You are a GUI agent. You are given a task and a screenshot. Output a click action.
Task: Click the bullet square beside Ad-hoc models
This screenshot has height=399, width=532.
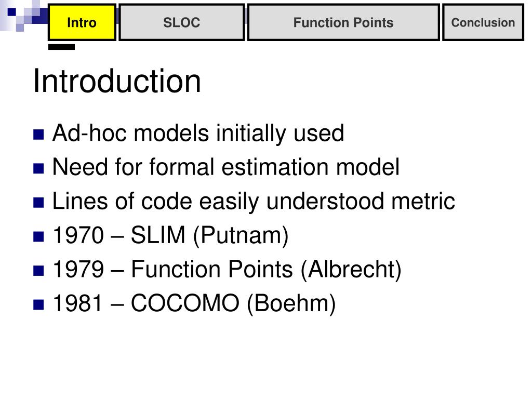pyautogui.click(x=38, y=135)
